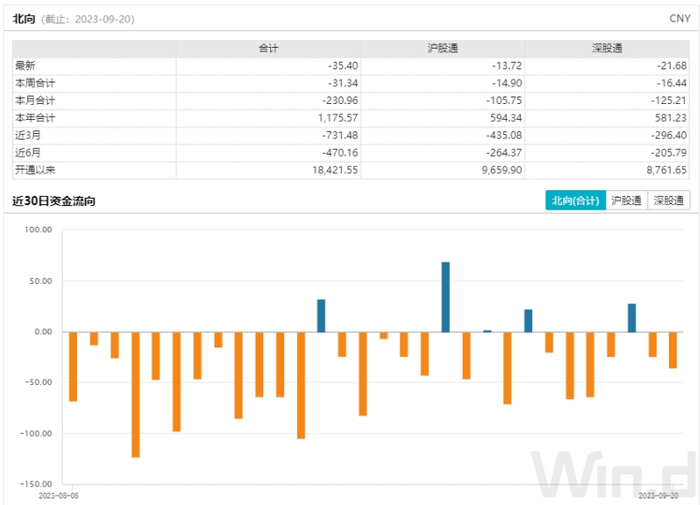The width and height of the screenshot is (700, 505).
Task: Click the first orange bar on 2023-08-08
Action: [73, 367]
